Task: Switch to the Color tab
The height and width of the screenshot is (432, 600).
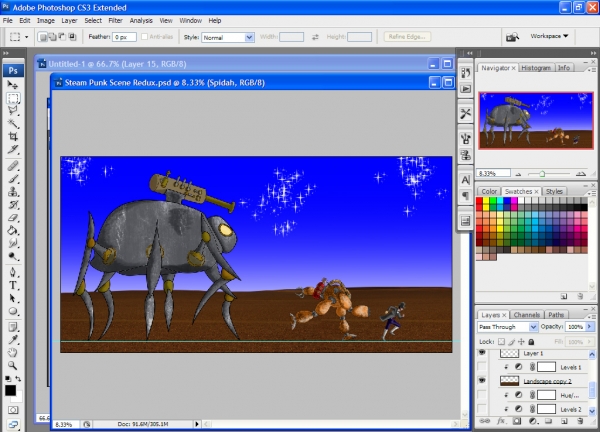Action: [489, 191]
